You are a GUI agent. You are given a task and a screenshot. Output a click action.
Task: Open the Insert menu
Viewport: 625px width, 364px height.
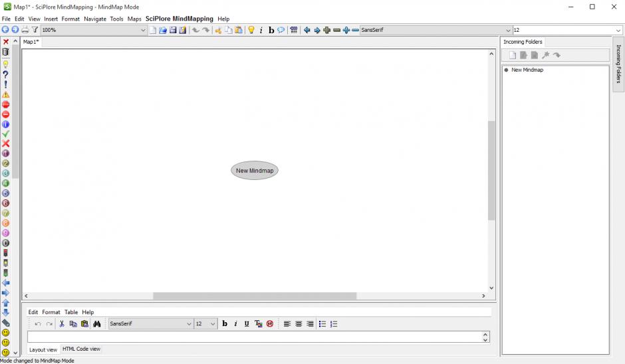click(x=51, y=19)
